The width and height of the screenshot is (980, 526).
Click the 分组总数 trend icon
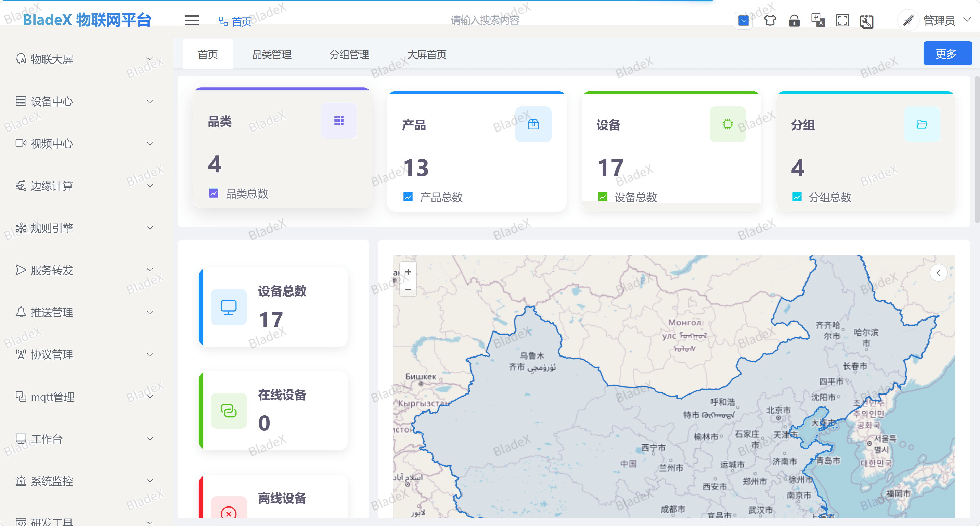click(797, 197)
